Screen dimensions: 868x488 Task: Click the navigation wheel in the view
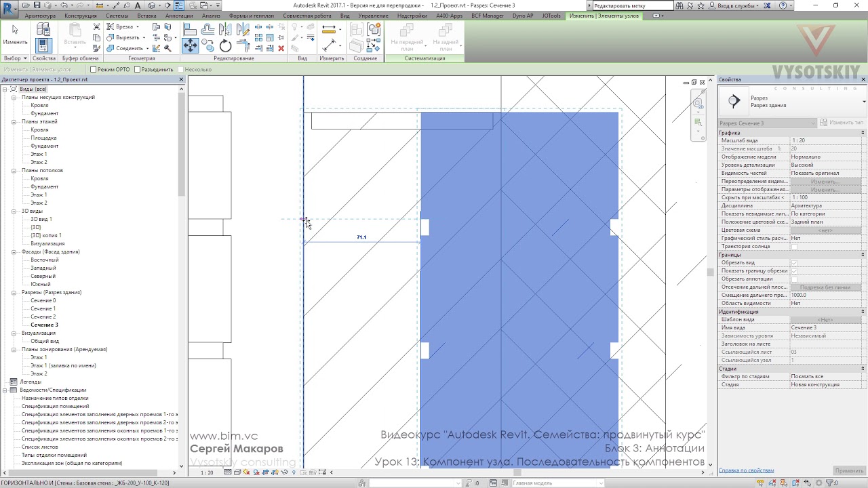[x=698, y=104]
